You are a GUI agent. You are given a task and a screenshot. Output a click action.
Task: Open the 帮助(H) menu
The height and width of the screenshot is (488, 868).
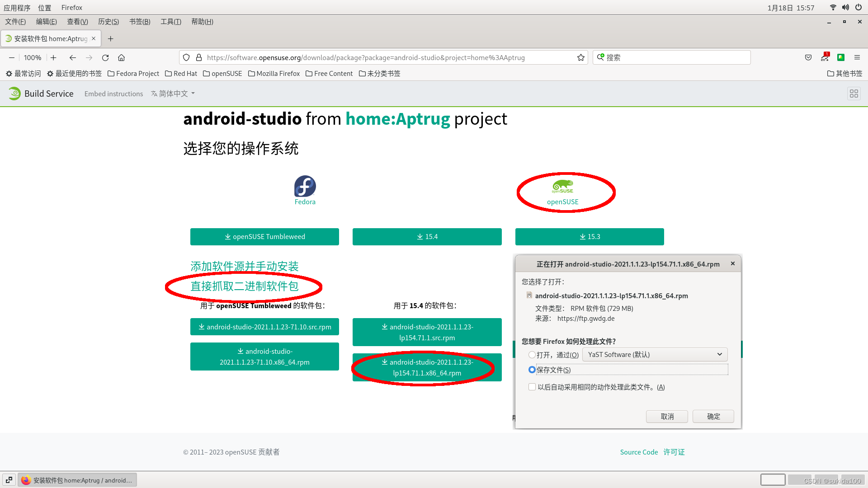click(202, 22)
